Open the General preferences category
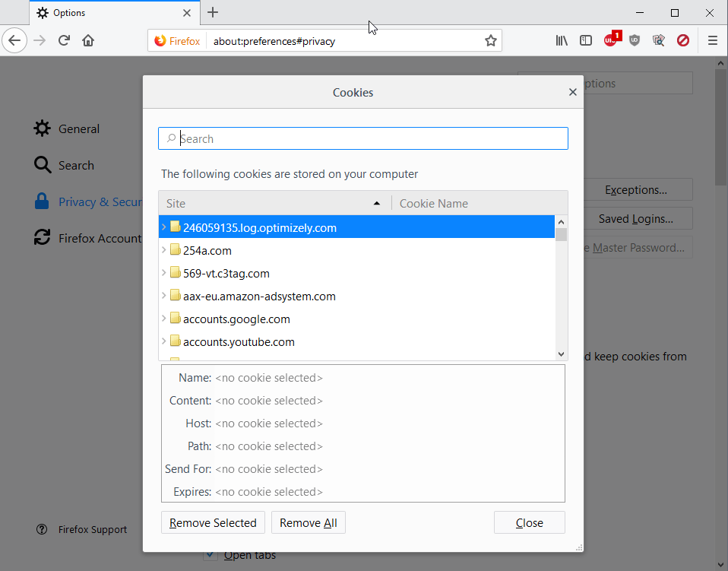The width and height of the screenshot is (728, 571). pos(79,128)
